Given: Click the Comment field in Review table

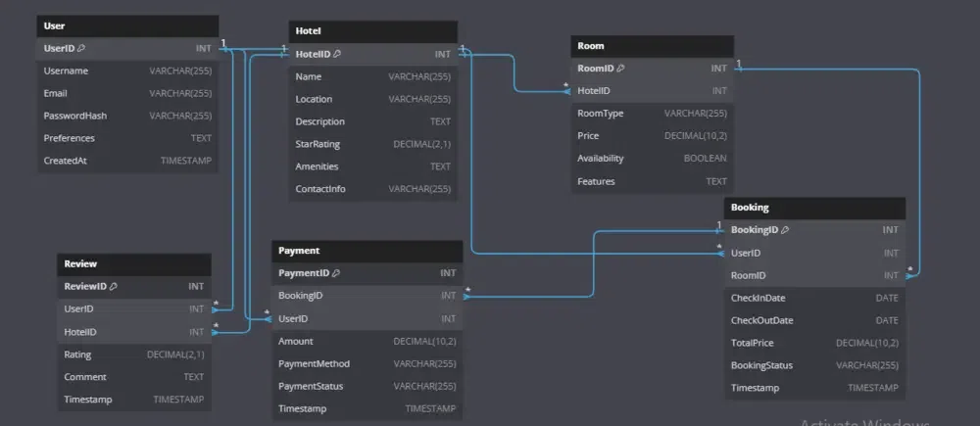Looking at the screenshot, I should [134, 377].
